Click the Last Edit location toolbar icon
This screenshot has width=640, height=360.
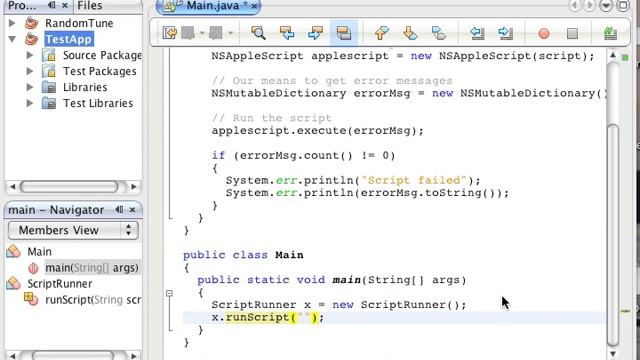(169, 33)
